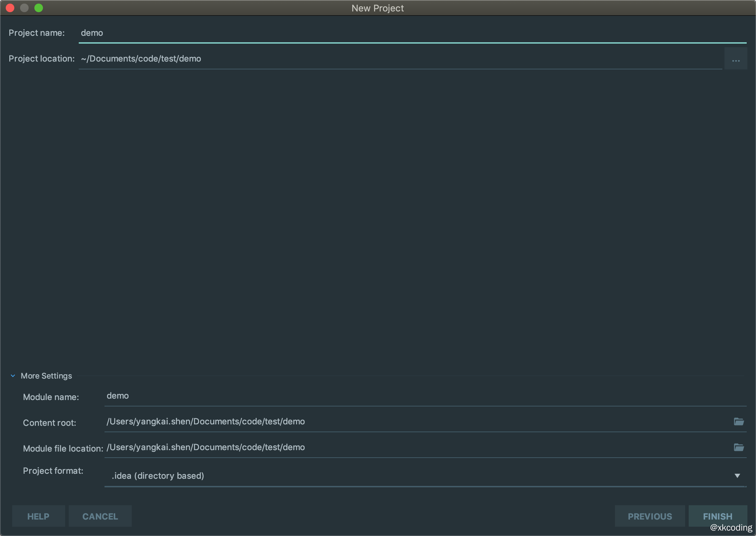Click the Content root path field
The height and width of the screenshot is (536, 756).
pos(415,422)
